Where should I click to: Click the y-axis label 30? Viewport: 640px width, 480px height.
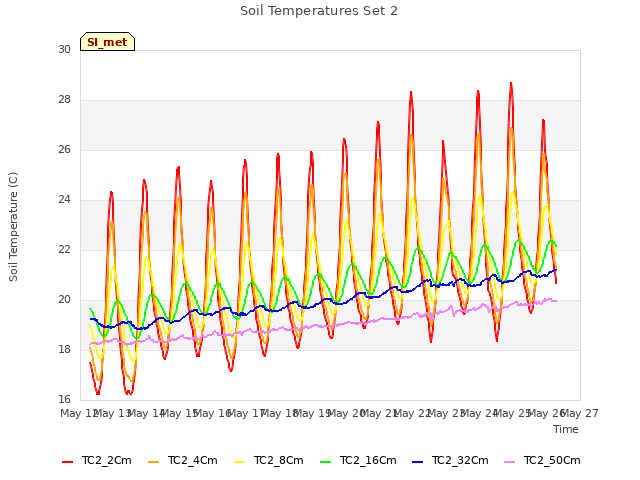64,49
